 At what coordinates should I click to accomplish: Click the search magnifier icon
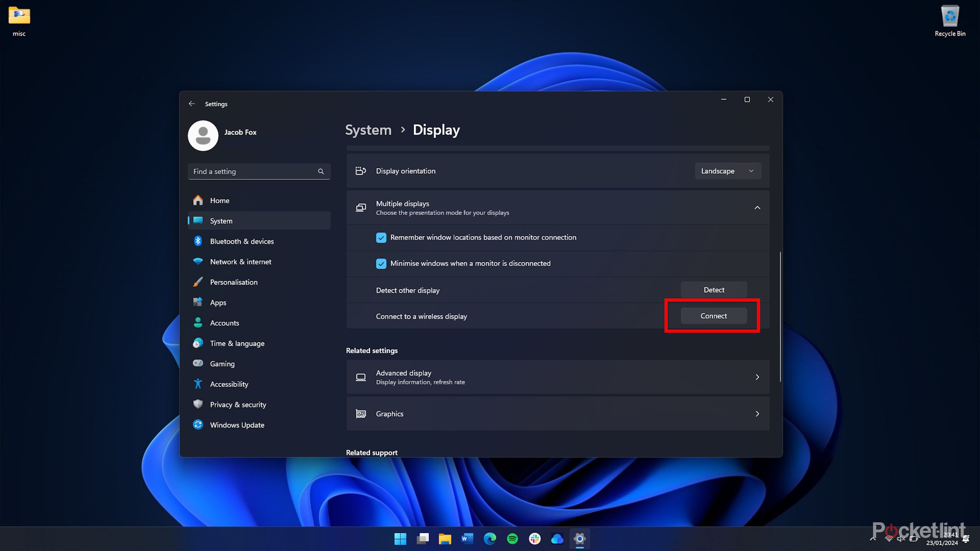pos(321,171)
